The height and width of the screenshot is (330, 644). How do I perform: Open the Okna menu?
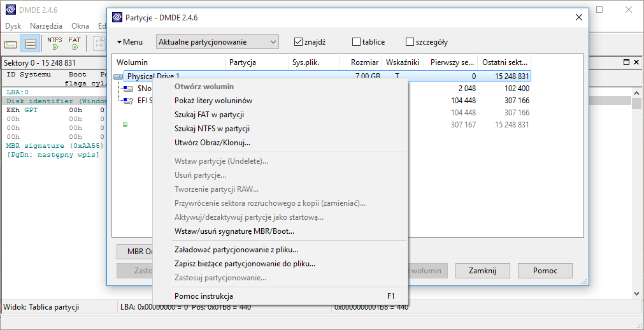point(80,26)
